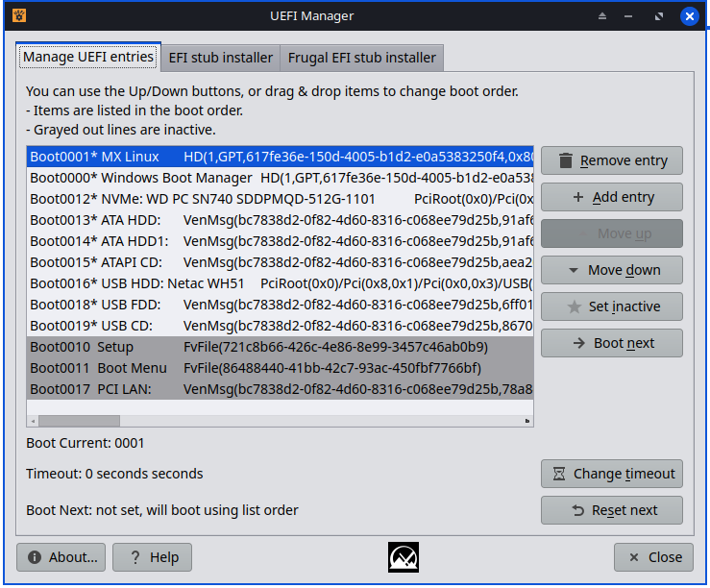Select the Boot0018 USB FDD entry

[280, 305]
